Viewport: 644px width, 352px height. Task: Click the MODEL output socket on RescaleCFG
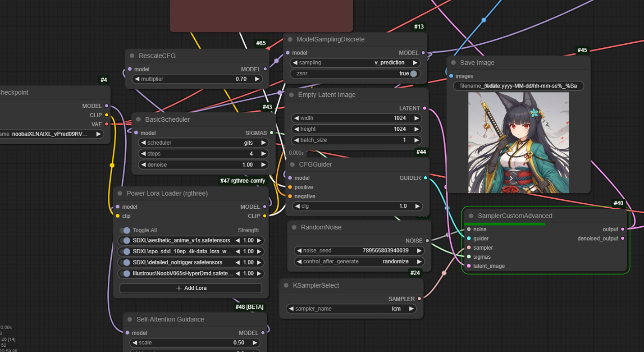click(266, 69)
